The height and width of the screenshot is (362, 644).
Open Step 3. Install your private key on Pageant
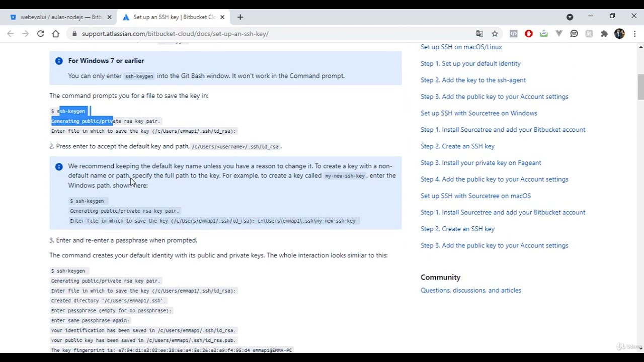tap(480, 163)
